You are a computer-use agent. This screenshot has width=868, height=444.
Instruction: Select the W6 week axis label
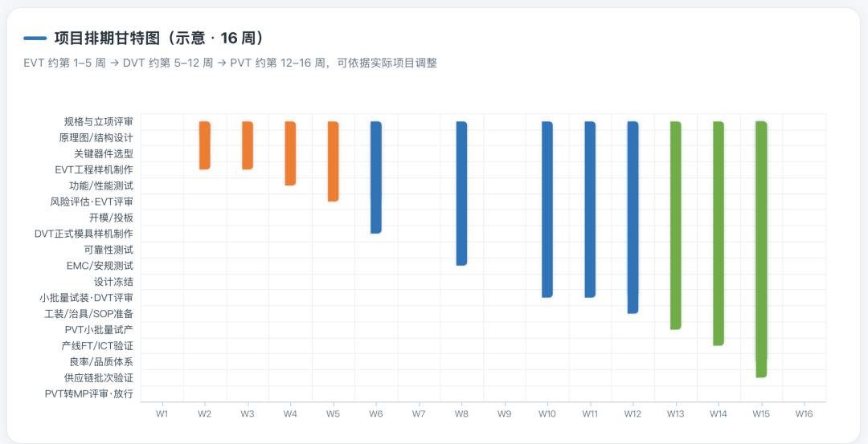coord(376,413)
